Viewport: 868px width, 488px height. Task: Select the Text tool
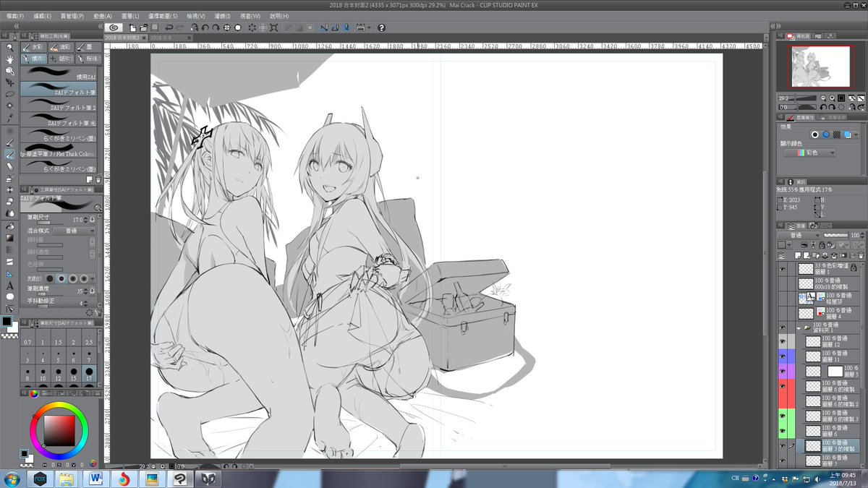9,286
